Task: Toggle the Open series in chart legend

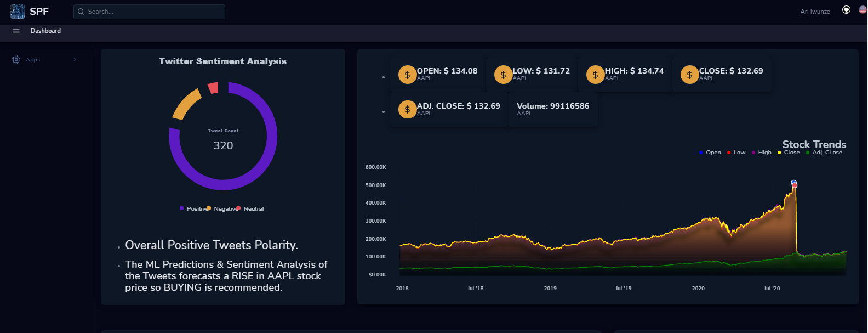Action: tap(710, 153)
